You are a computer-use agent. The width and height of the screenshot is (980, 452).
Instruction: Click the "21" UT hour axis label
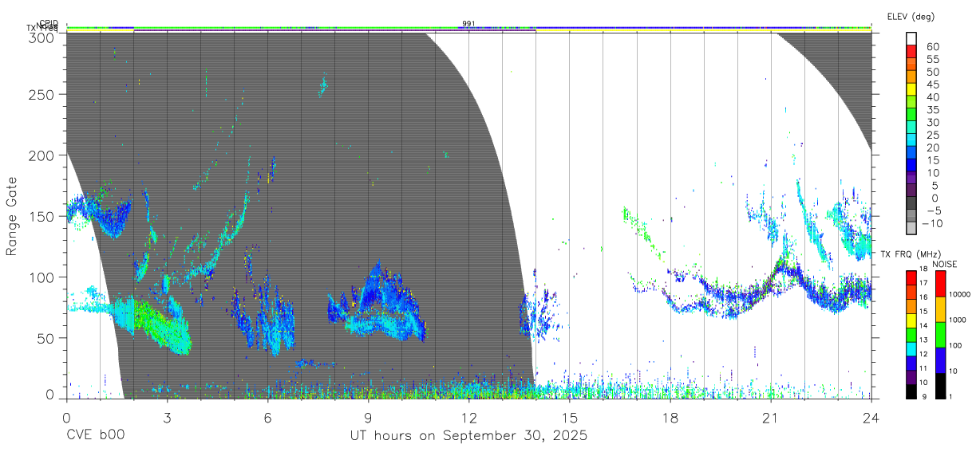pos(771,417)
